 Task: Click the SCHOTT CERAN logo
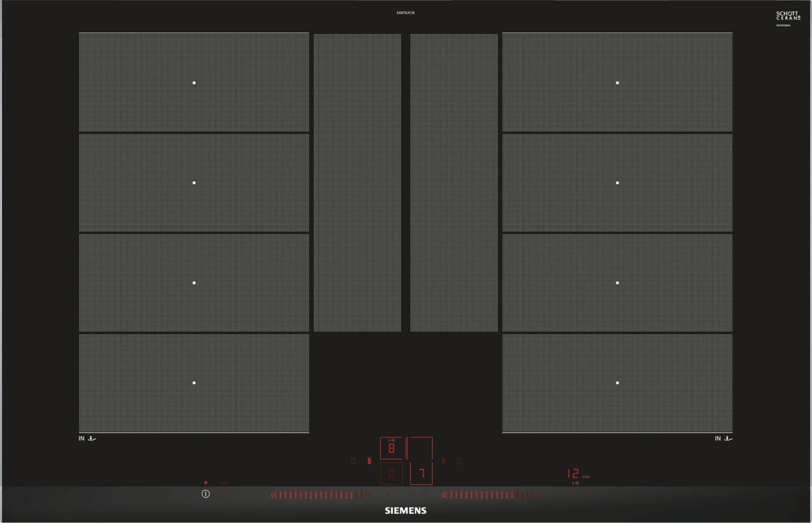tap(788, 16)
